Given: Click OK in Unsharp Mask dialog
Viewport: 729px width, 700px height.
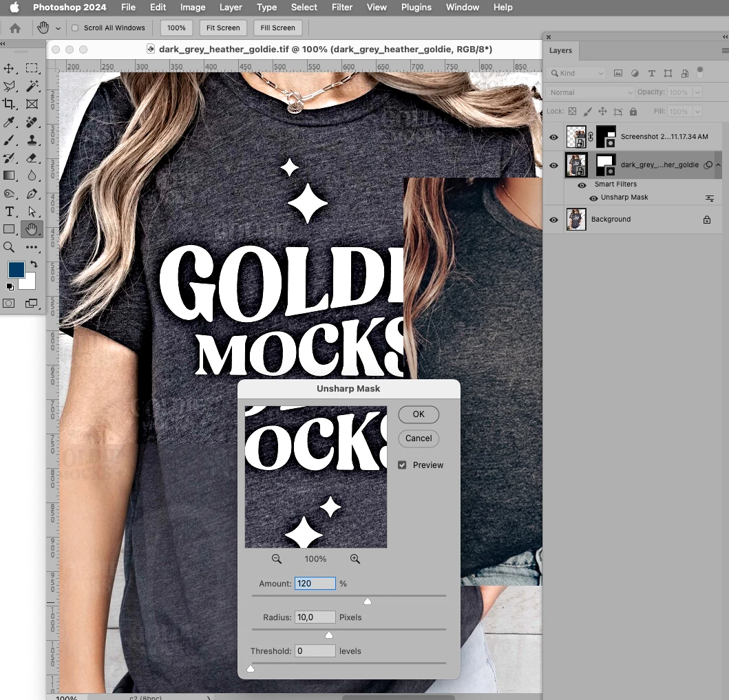Looking at the screenshot, I should 419,414.
